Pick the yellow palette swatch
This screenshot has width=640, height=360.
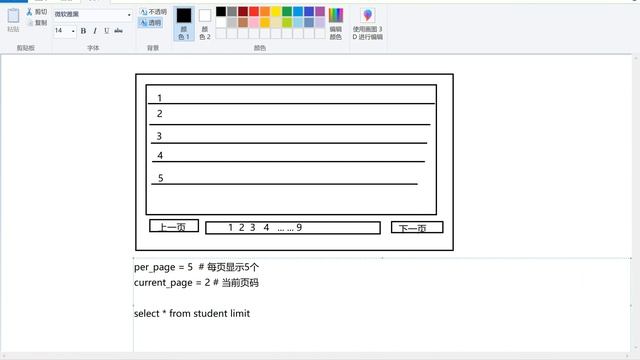click(x=276, y=11)
